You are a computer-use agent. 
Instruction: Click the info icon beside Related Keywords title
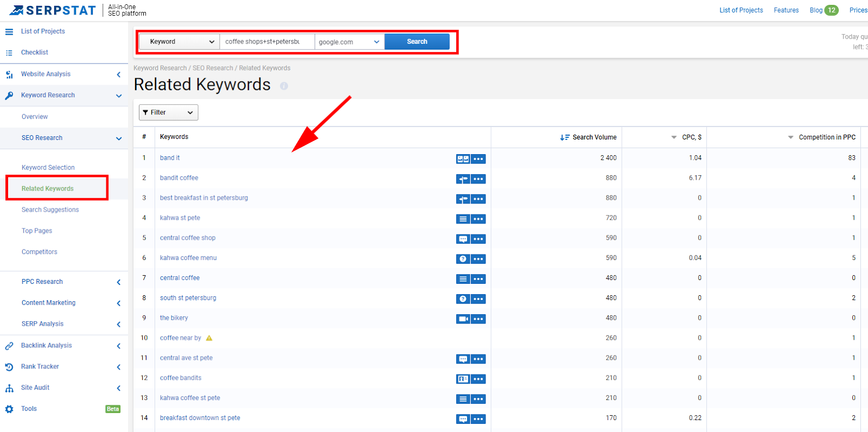[x=284, y=86]
